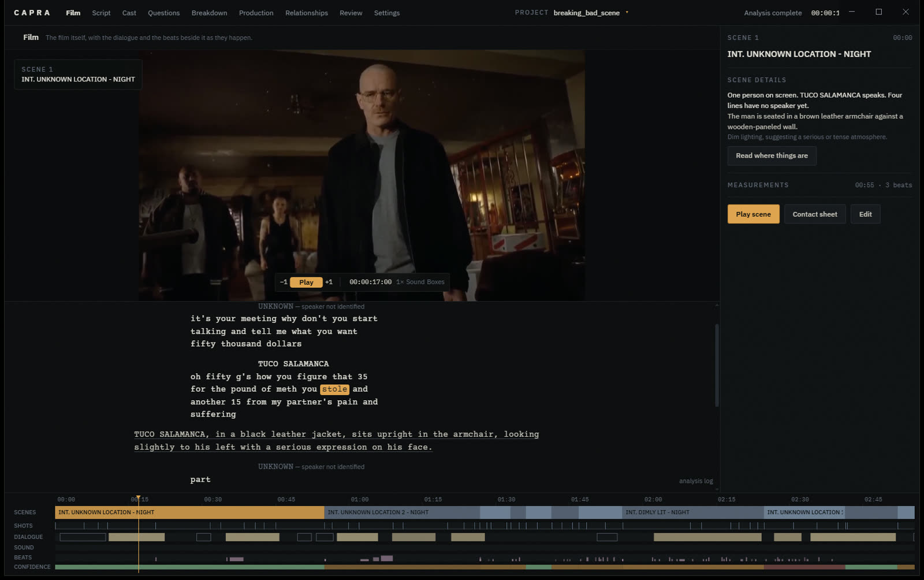
Task: Click the 02:00 mark on the timeline ruler
Action: (x=653, y=500)
